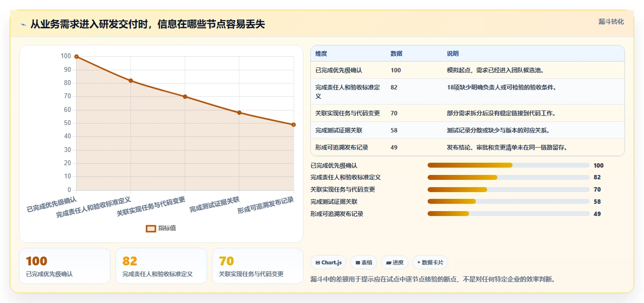Image resolution: width=644 pixels, height=303 pixels.
Task: Click the description starting with 测试记录分散
Action: 498,130
